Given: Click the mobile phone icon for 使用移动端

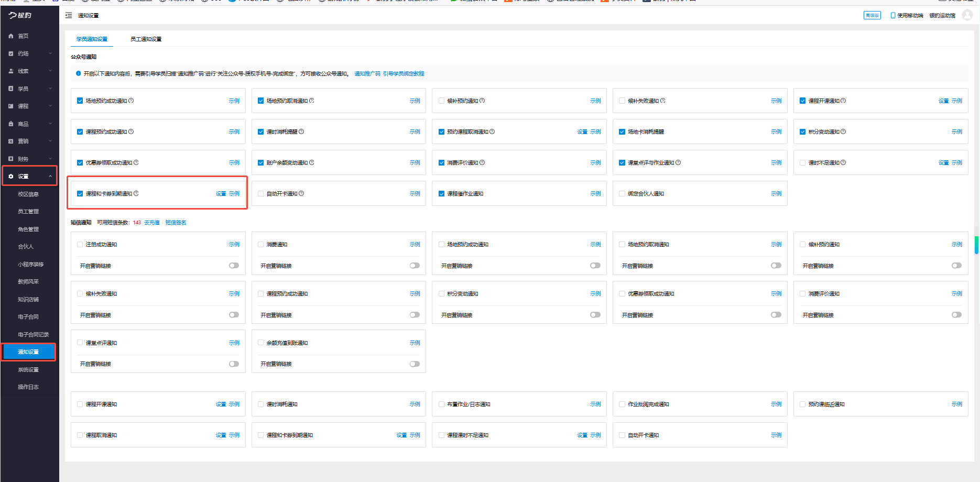Looking at the screenshot, I should pos(893,16).
